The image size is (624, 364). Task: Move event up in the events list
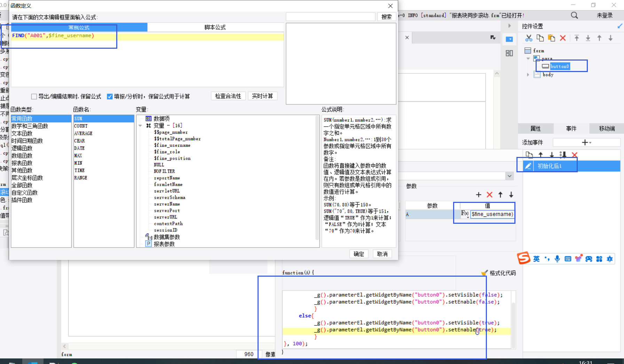pos(540,155)
